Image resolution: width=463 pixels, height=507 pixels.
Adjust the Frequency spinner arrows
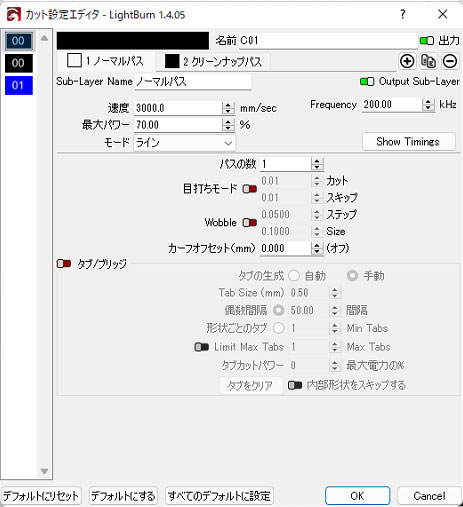click(428, 105)
